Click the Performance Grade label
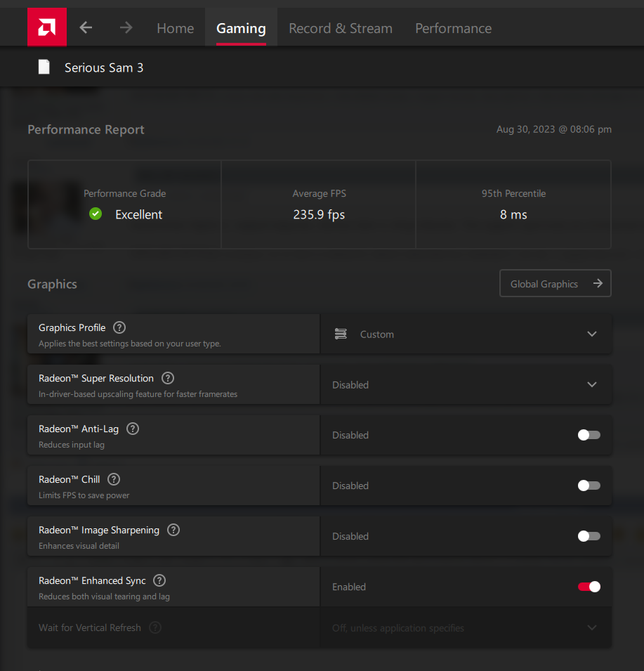 pyautogui.click(x=124, y=193)
